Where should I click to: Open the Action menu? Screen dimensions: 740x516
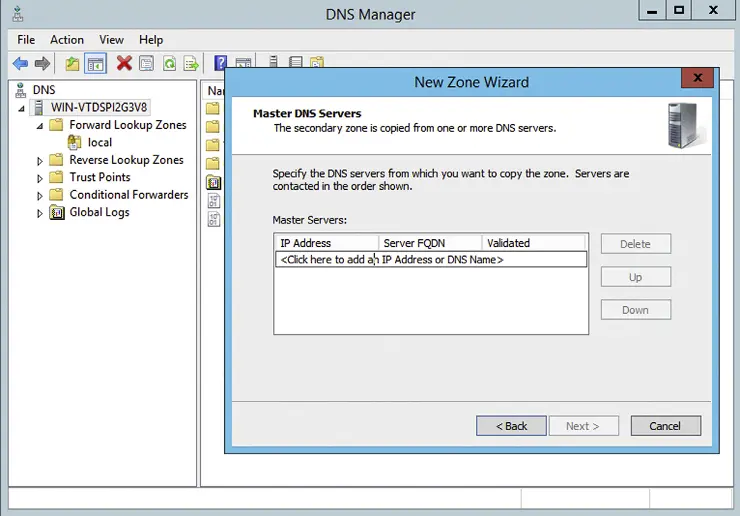click(67, 40)
